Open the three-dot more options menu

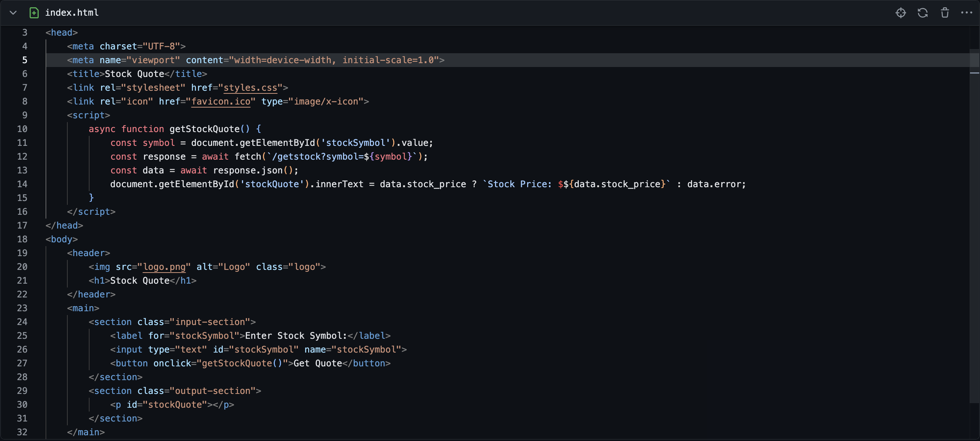[967, 13]
